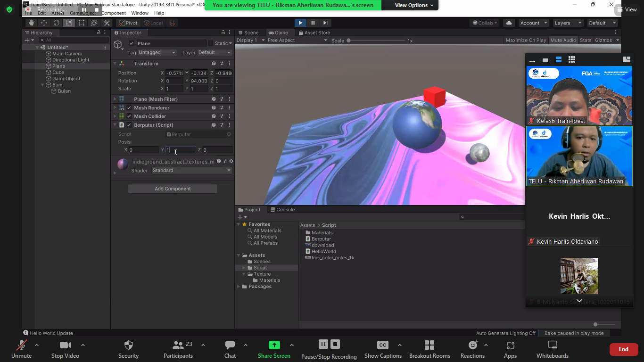The width and height of the screenshot is (644, 362).
Task: Toggle the Mesh Renderer component checkbox
Action: click(129, 108)
